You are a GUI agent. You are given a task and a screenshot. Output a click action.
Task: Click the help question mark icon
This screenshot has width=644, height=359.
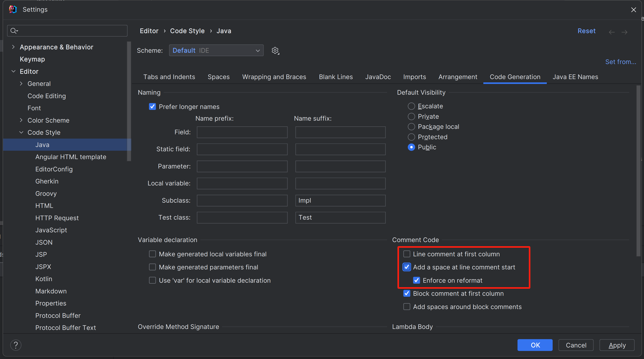(x=16, y=345)
